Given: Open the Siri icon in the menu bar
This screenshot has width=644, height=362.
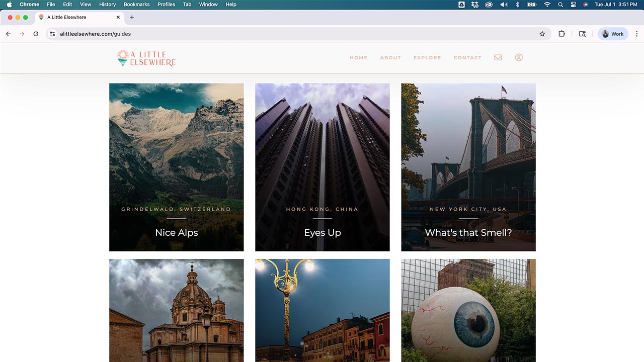Looking at the screenshot, I should (586, 5).
